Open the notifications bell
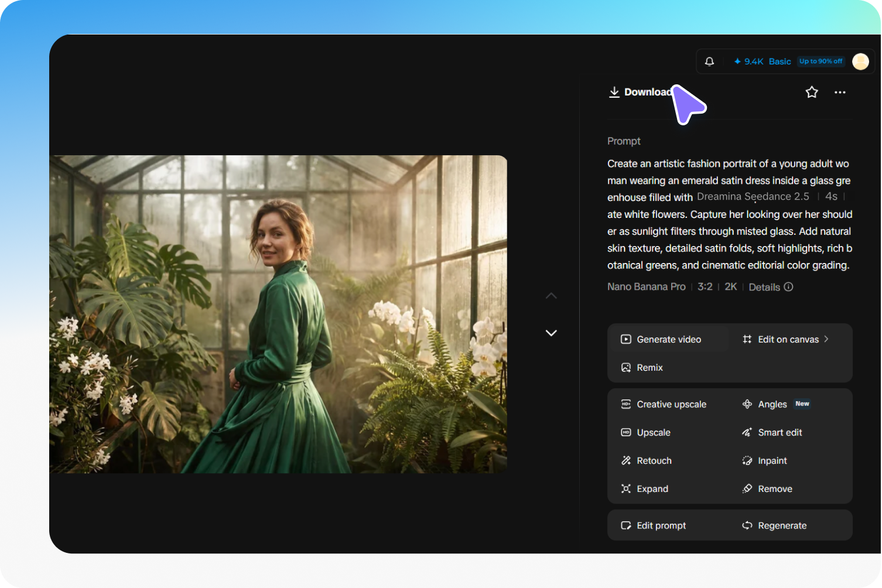Viewport: 882px width, 588px height. (x=709, y=61)
